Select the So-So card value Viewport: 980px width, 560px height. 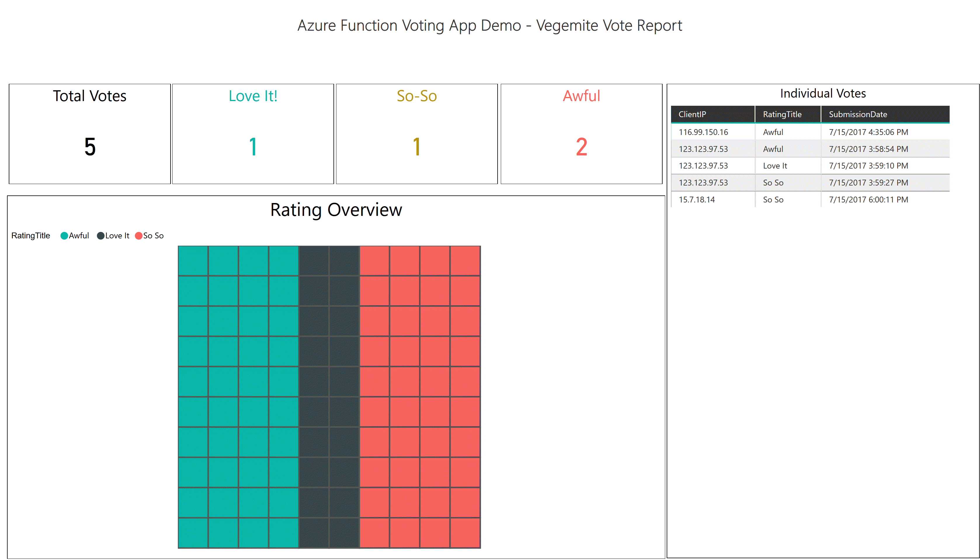(x=416, y=147)
